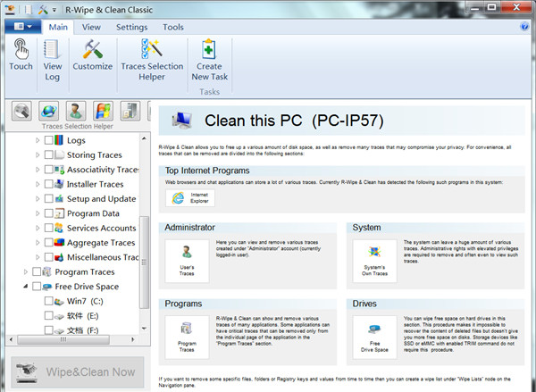The width and height of the screenshot is (536, 392).
Task: Expand the Program Traces tree node
Action: (25, 271)
